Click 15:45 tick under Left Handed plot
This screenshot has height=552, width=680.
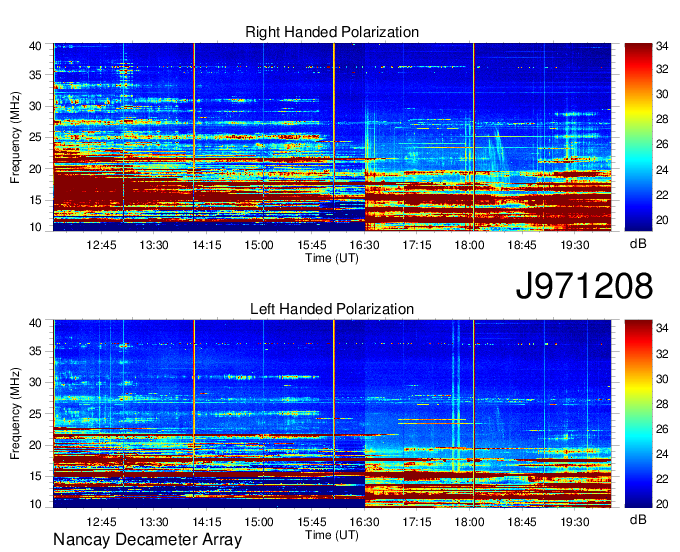tap(311, 522)
